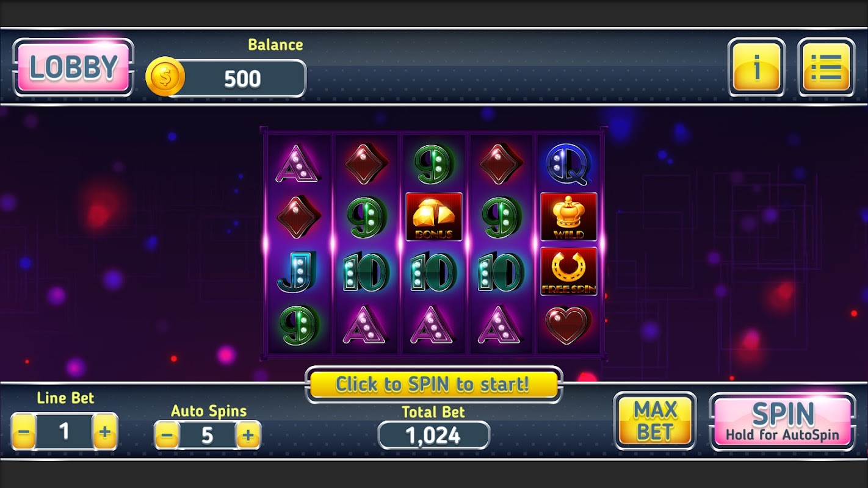Click the 'Click to SPIN to start!' banner

pyautogui.click(x=433, y=384)
